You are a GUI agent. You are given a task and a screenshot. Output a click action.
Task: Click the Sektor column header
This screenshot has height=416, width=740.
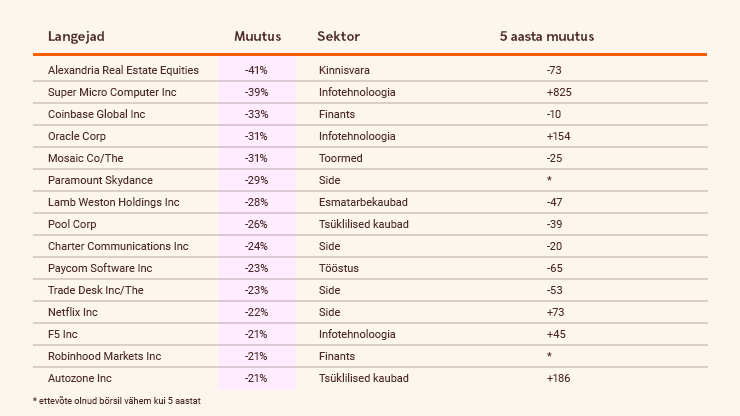338,37
